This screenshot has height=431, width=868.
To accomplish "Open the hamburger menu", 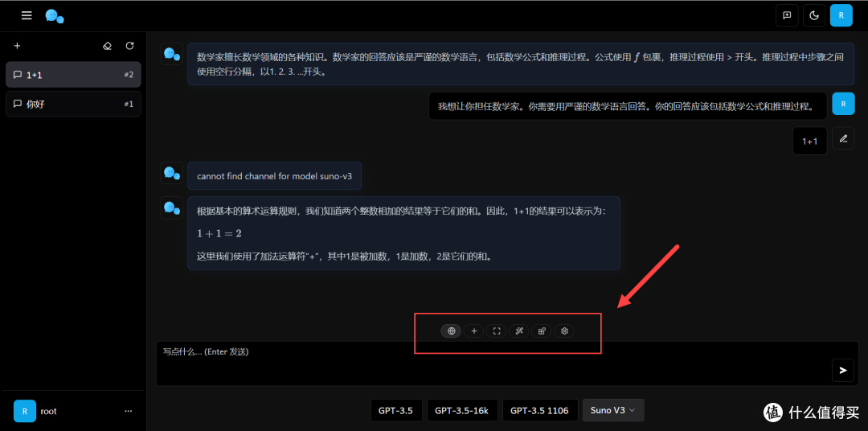I will click(x=27, y=15).
